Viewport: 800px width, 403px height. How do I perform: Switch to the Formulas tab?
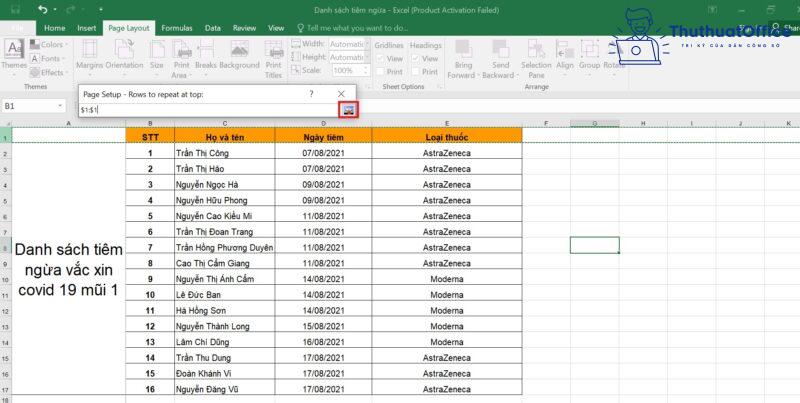(177, 28)
